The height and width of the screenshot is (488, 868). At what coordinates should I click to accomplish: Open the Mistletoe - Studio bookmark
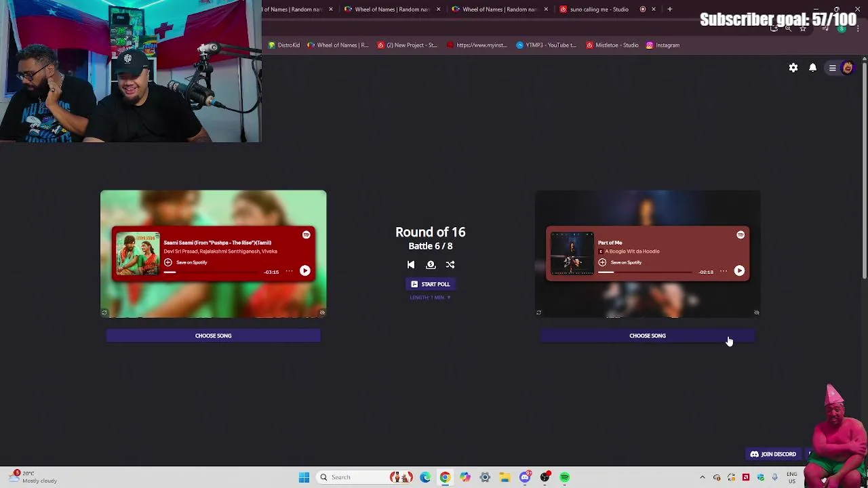613,45
